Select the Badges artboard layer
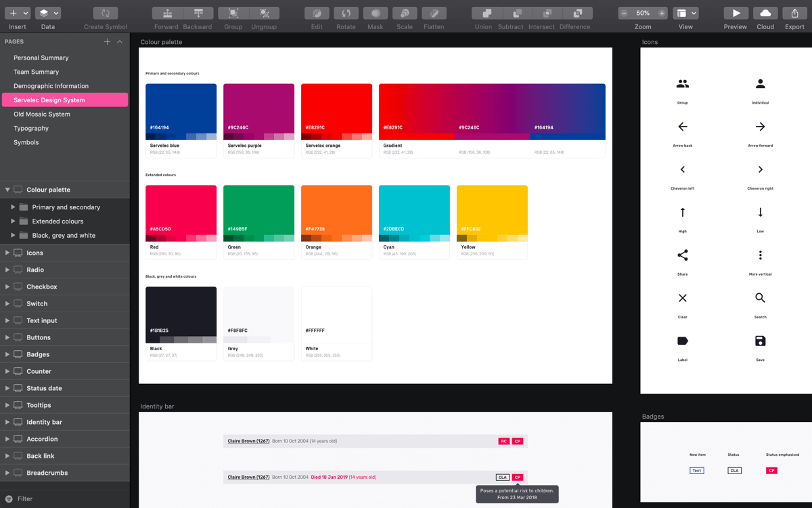The height and width of the screenshot is (508, 812). pyautogui.click(x=65, y=354)
